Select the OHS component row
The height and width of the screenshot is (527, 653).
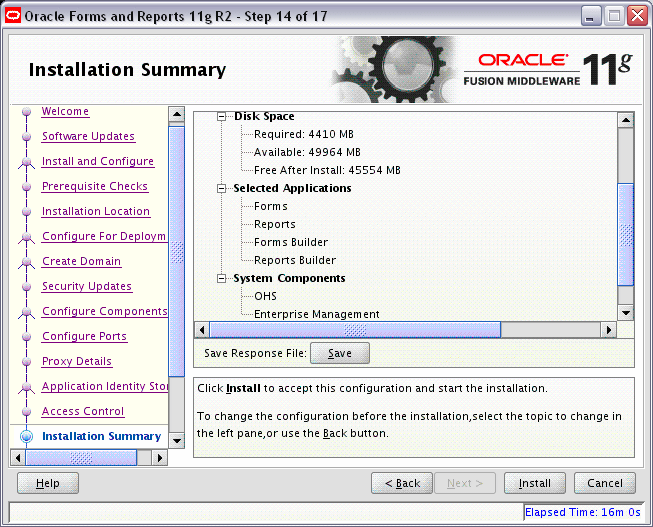265,297
